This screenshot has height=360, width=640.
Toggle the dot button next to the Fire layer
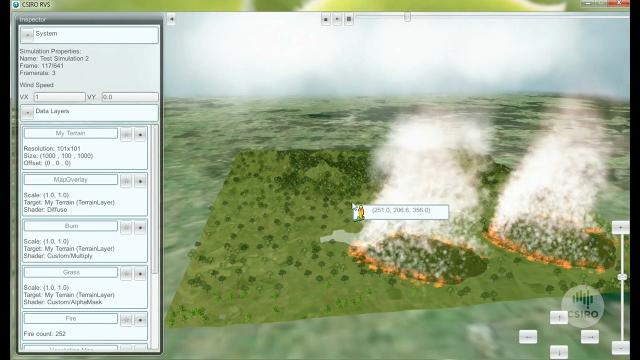pyautogui.click(x=140, y=320)
